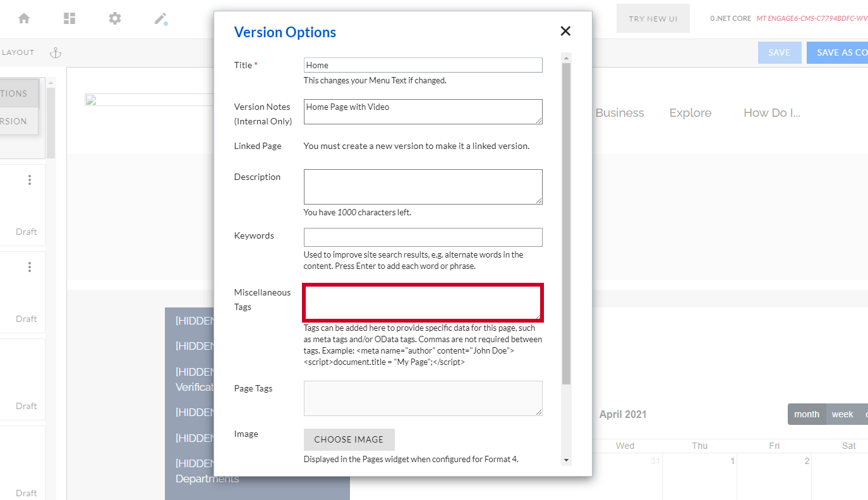Open the settings gear icon
The image size is (868, 500).
point(115,18)
